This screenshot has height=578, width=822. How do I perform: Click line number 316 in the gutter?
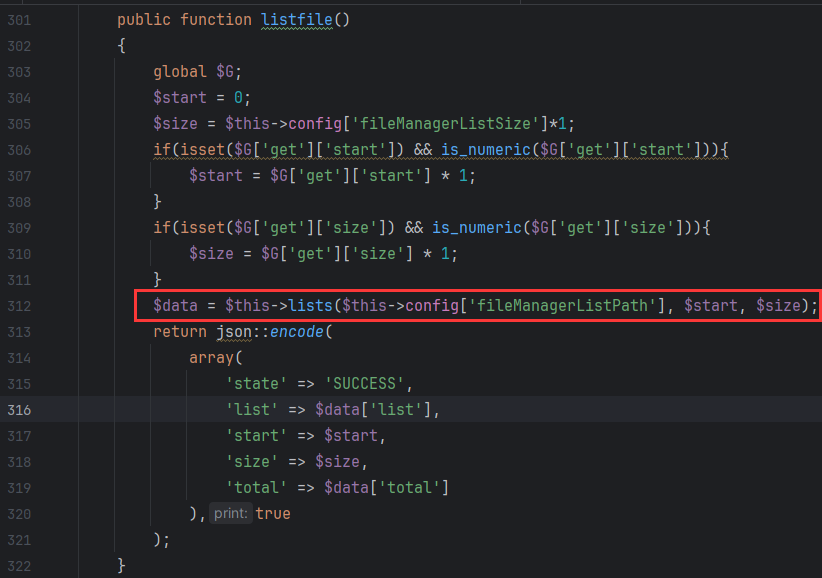pos(19,410)
